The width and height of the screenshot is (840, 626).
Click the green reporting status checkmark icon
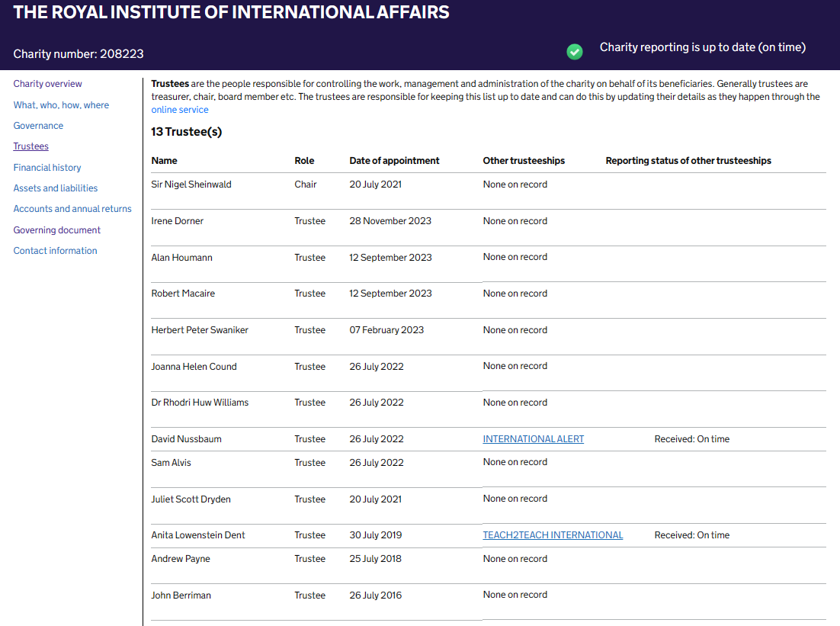[x=575, y=51]
